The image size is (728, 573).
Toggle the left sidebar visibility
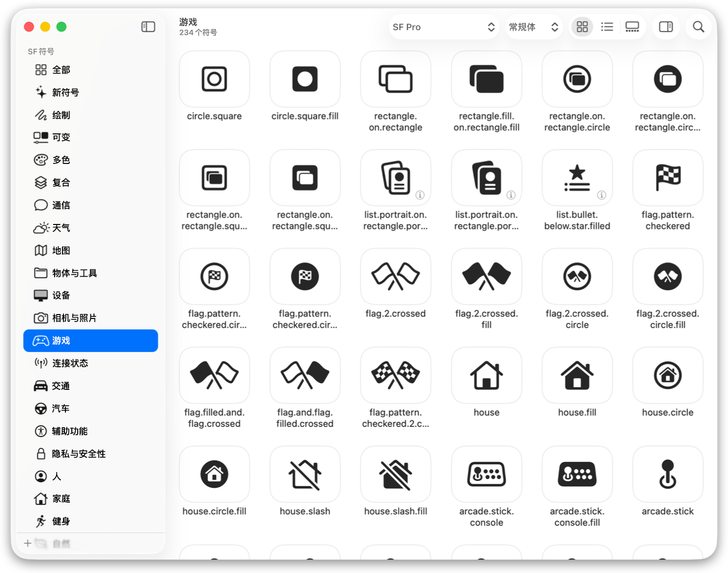tap(148, 27)
